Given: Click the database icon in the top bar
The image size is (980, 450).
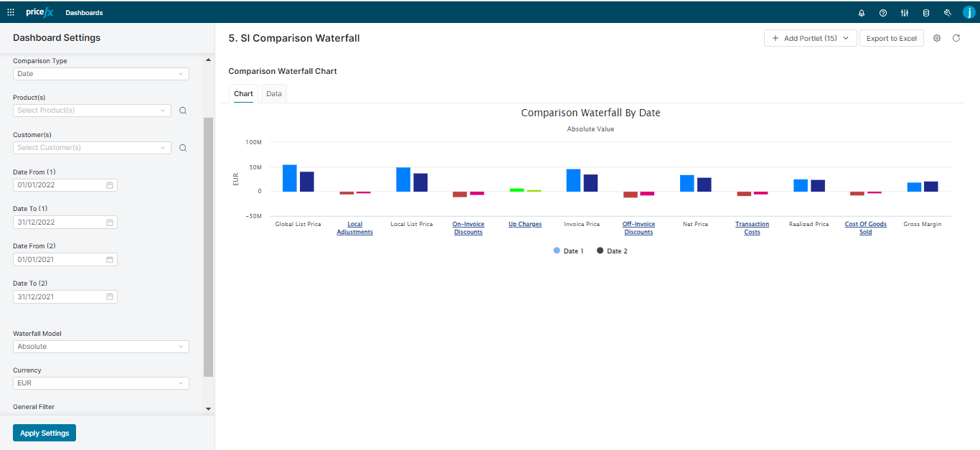Looking at the screenshot, I should 926,12.
